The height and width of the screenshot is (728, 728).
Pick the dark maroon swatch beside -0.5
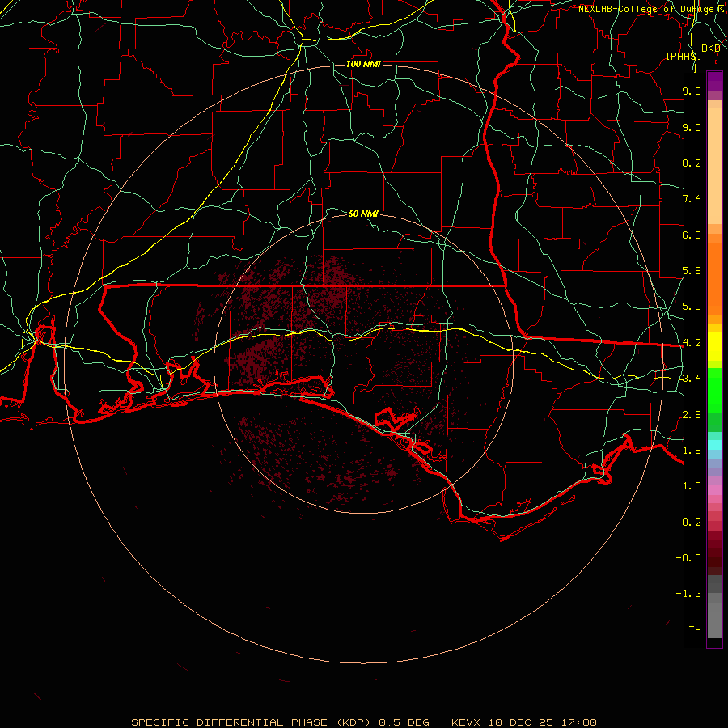point(714,562)
